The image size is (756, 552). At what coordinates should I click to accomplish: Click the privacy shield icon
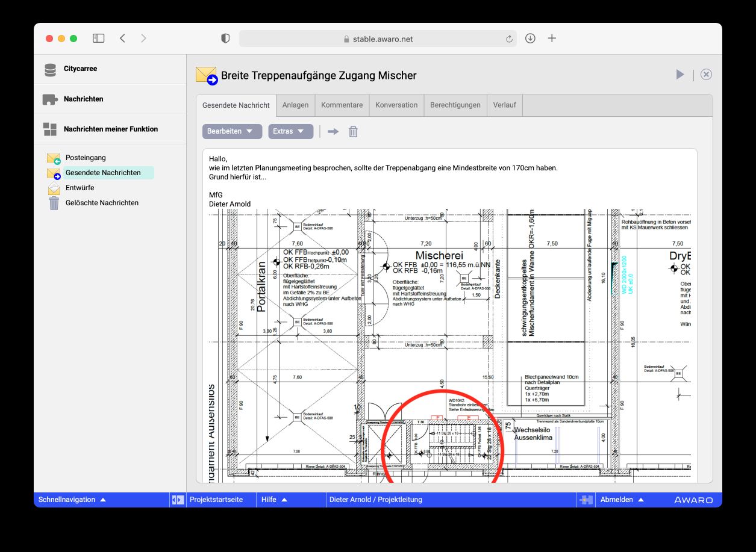pos(225,39)
